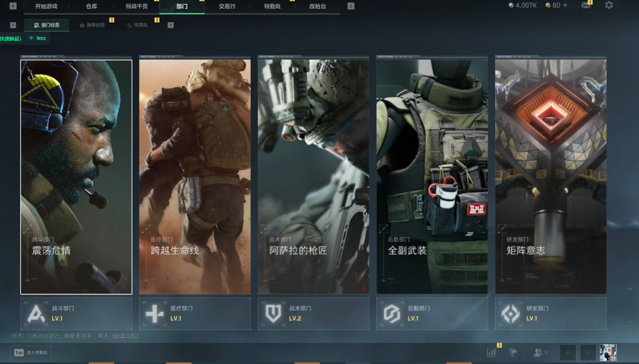Click the 4,007K currency amount
Screen dimensions: 639x364
(x=526, y=5)
